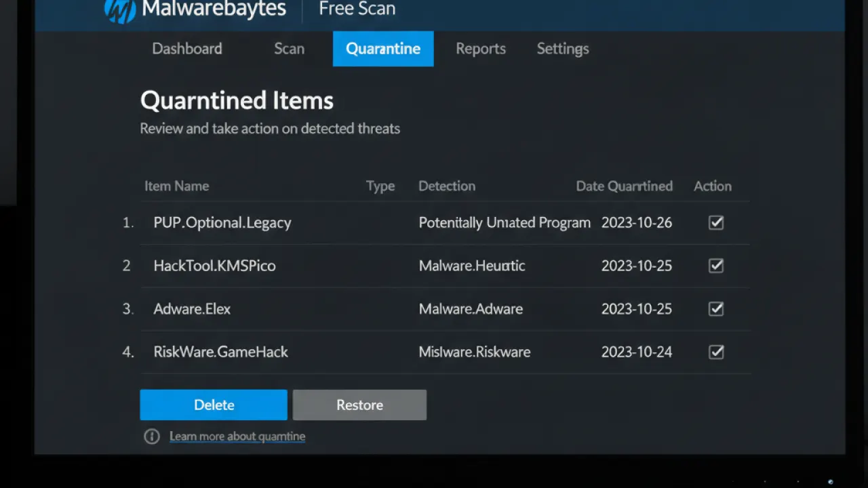Sort by Item Name column header
The image size is (868, 488).
click(x=177, y=186)
